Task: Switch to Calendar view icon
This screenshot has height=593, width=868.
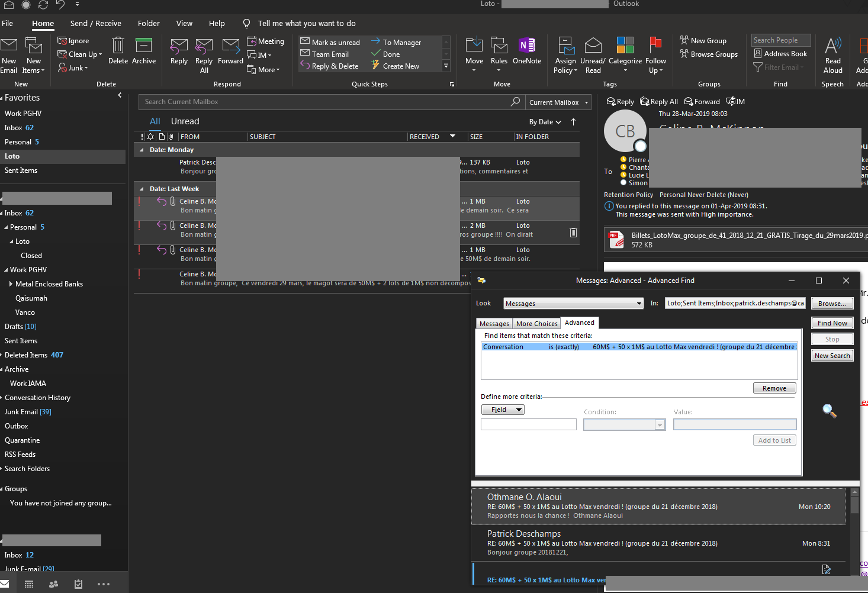Action: [29, 584]
